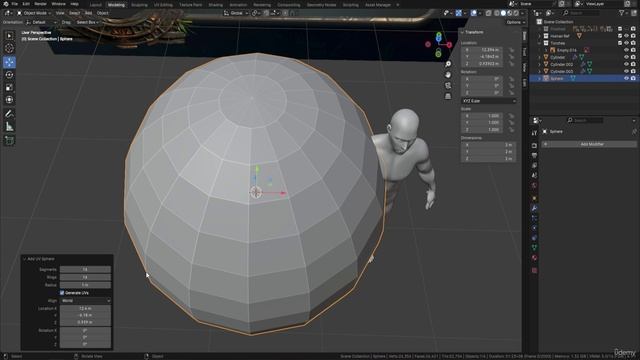The width and height of the screenshot is (640, 360).
Task: Click the Segments value field
Action: (x=85, y=269)
